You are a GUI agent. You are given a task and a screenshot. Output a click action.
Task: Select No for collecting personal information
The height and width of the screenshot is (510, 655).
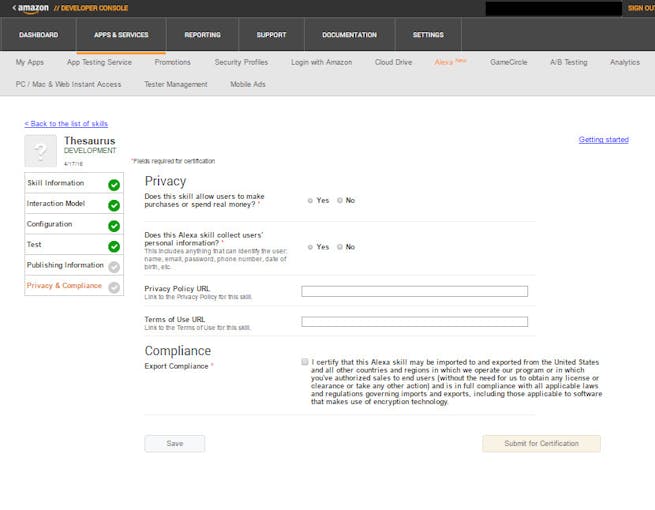click(x=340, y=247)
